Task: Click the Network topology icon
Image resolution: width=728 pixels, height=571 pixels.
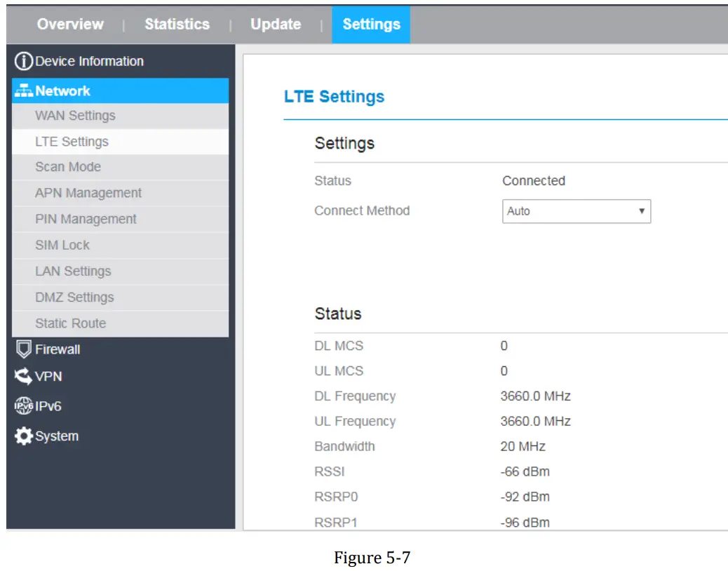Action: (x=24, y=90)
